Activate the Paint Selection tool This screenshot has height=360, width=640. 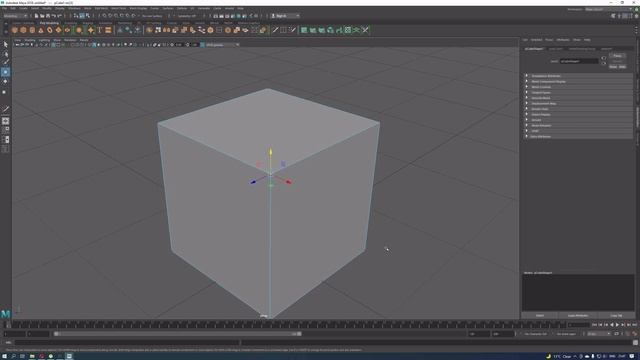5,62
